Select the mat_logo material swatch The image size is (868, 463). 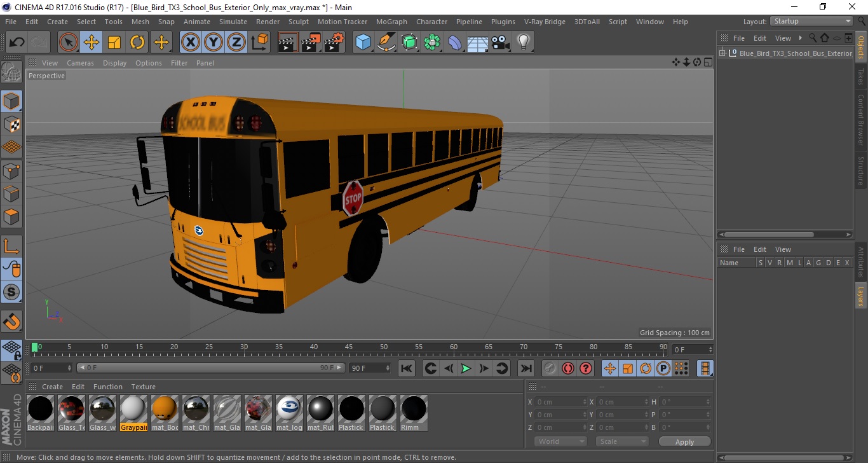[289, 413]
